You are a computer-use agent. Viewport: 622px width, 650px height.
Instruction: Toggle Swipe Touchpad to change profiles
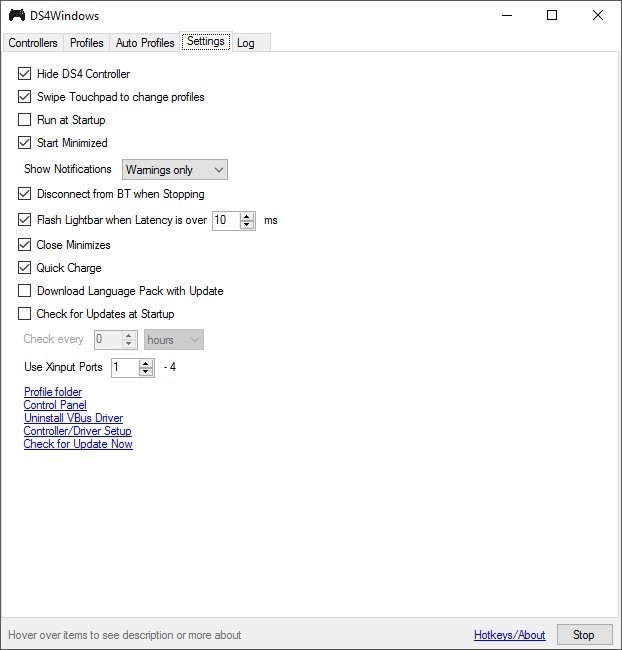pos(24,97)
